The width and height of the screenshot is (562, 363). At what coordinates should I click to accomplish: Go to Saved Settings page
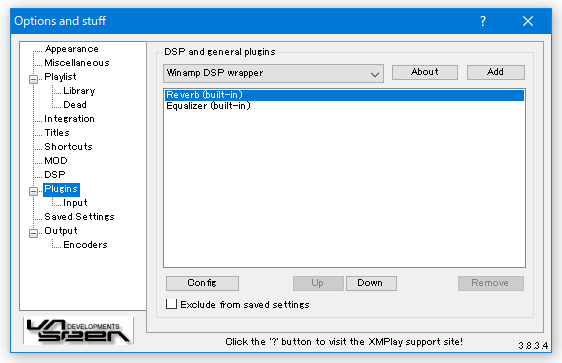(79, 217)
